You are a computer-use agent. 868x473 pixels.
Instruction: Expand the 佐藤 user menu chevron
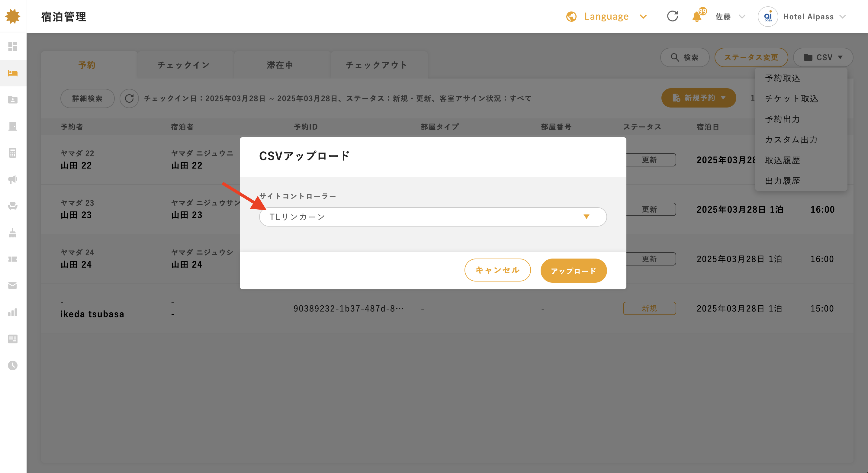(742, 17)
